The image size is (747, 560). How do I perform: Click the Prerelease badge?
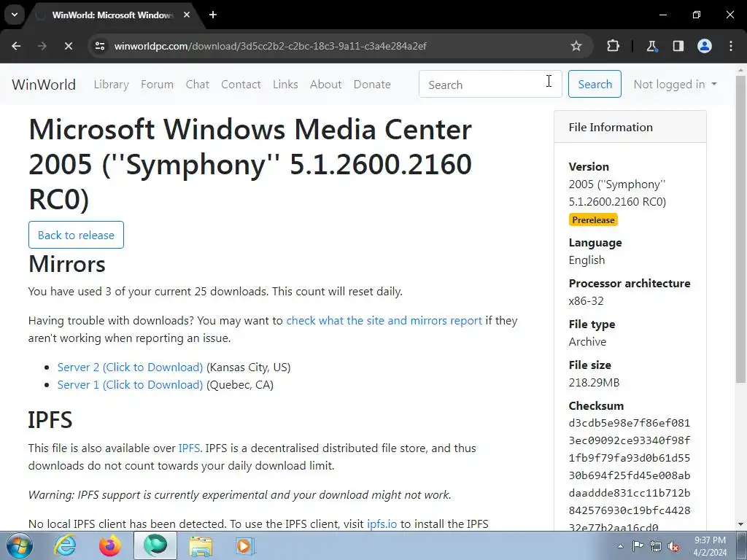pos(593,220)
